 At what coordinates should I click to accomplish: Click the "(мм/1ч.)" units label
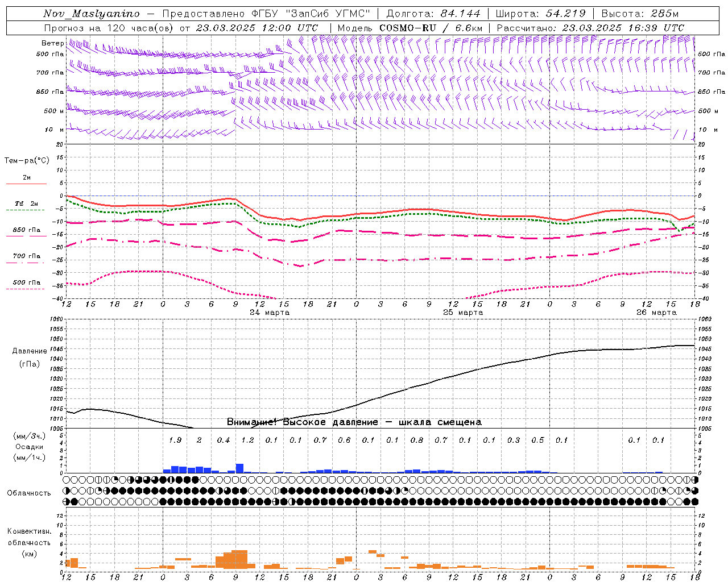pyautogui.click(x=29, y=458)
